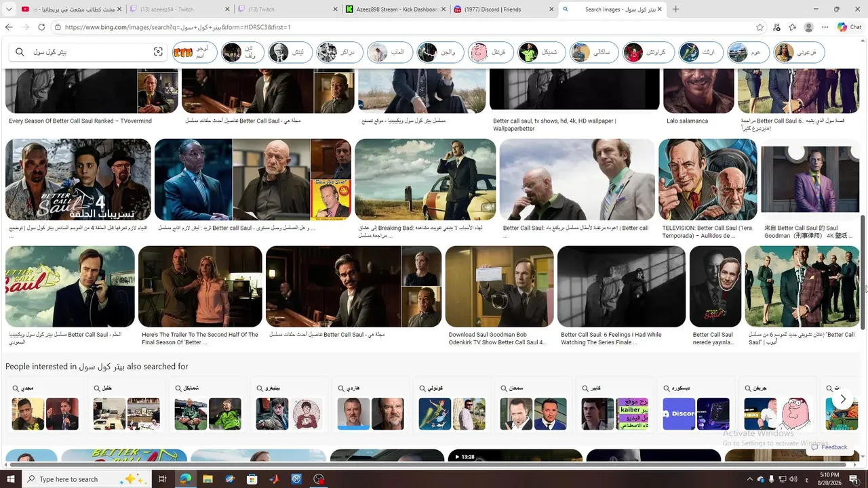Open 'Better call saul, tv shows, hd, 4k' wallpaper link
The height and width of the screenshot is (488, 868).
pos(555,125)
